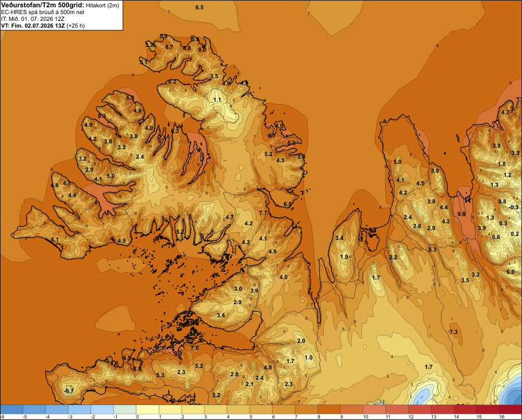Click the legend swatch between 6 and 7
The image size is (522, 420).
[x=284, y=409]
